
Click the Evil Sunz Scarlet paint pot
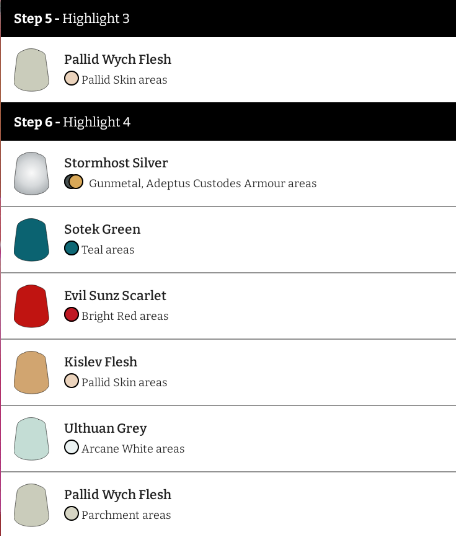(x=31, y=306)
